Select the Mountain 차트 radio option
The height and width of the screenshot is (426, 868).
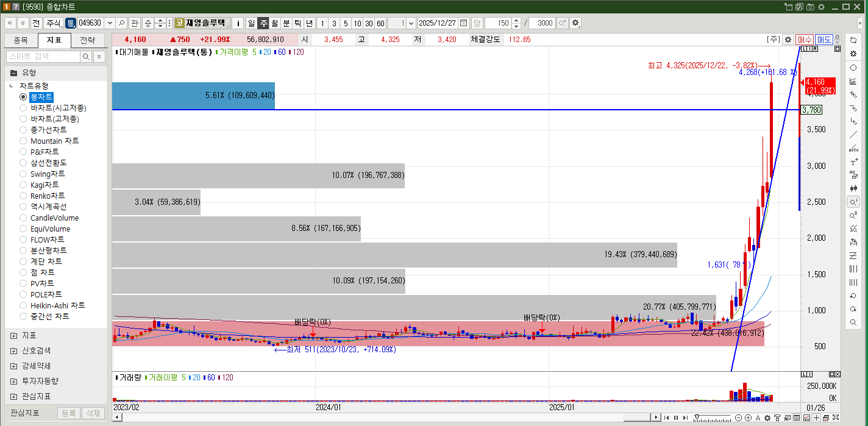pos(23,141)
